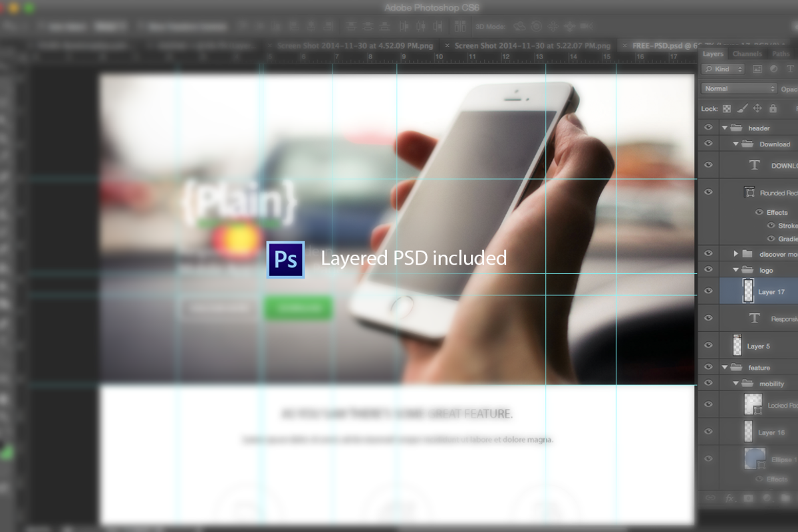Image resolution: width=798 pixels, height=532 pixels.
Task: Select the Ellipse 1 layer thumbnail
Action: click(x=753, y=459)
